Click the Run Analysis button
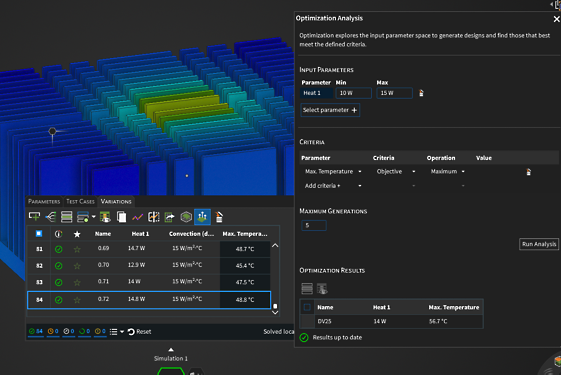The image size is (561, 375). [539, 244]
